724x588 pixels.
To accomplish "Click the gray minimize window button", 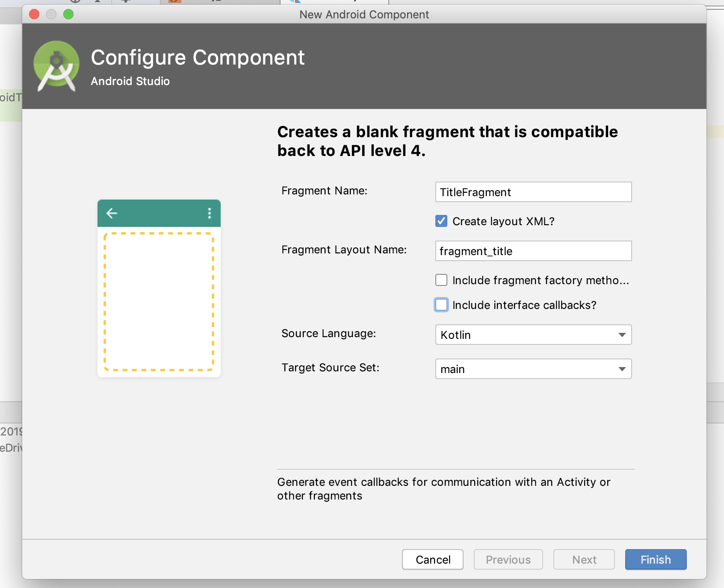I will click(51, 14).
